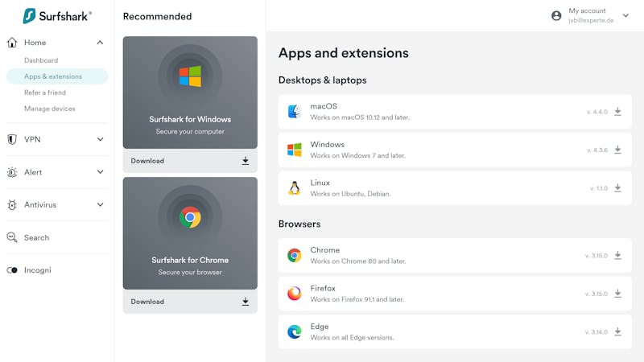Screen dimensions: 644x362
Task: Click the account avatar icon
Action: 556,15
